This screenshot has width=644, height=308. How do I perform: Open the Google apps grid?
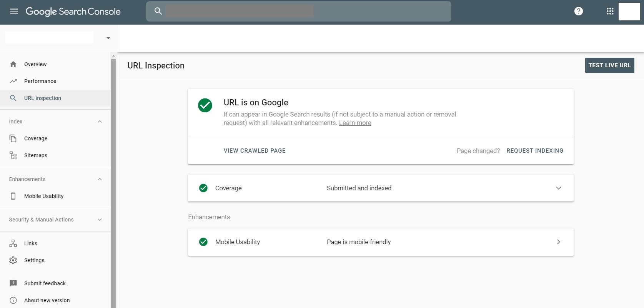tap(610, 11)
